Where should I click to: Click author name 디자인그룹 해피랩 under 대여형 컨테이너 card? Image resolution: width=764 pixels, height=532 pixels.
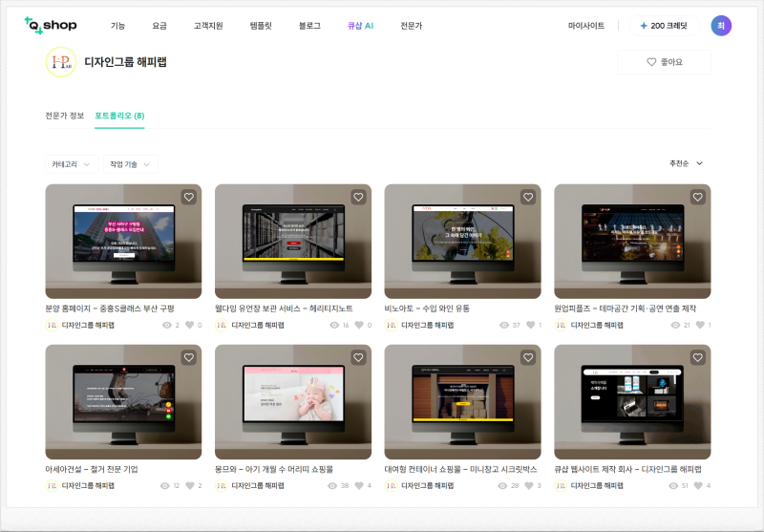[x=427, y=486]
